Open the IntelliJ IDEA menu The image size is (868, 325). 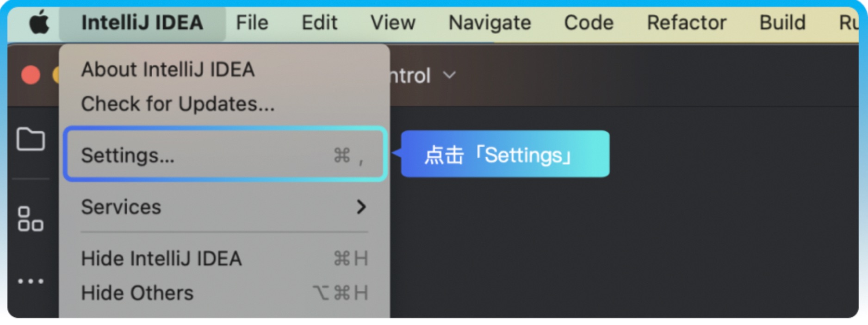click(x=143, y=22)
